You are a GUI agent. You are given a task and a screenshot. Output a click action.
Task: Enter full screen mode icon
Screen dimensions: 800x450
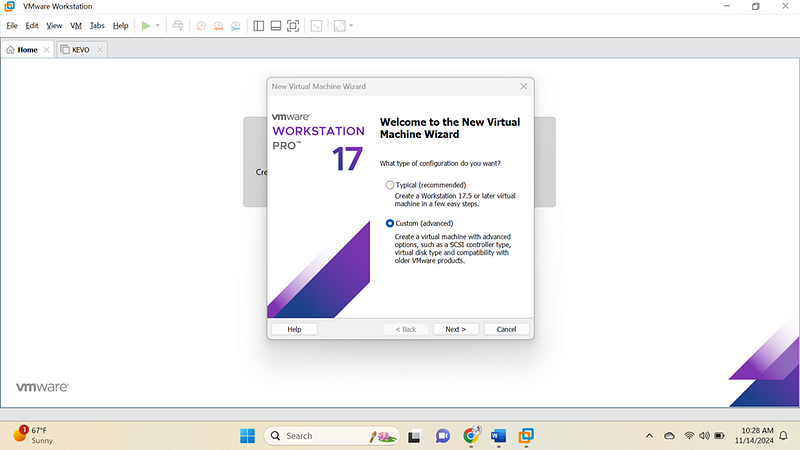pyautogui.click(x=293, y=26)
